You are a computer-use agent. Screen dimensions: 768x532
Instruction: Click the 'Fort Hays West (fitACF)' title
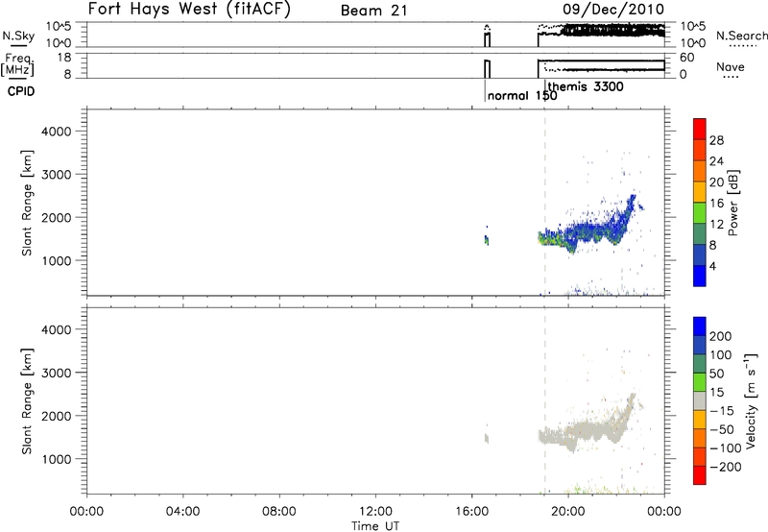(189, 9)
